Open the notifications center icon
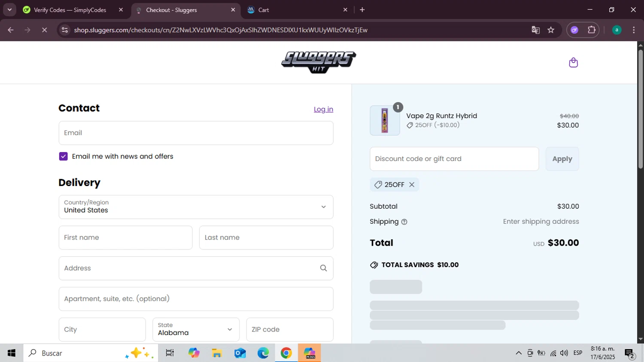 [630, 353]
